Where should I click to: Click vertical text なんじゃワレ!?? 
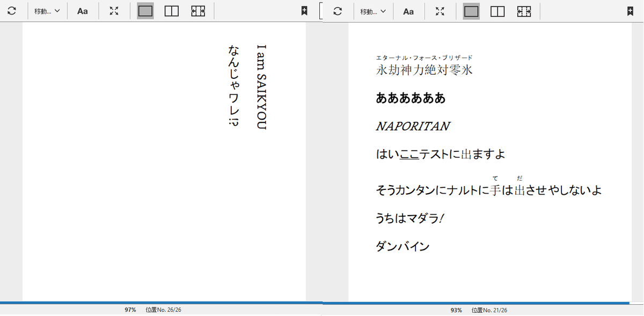(x=234, y=86)
